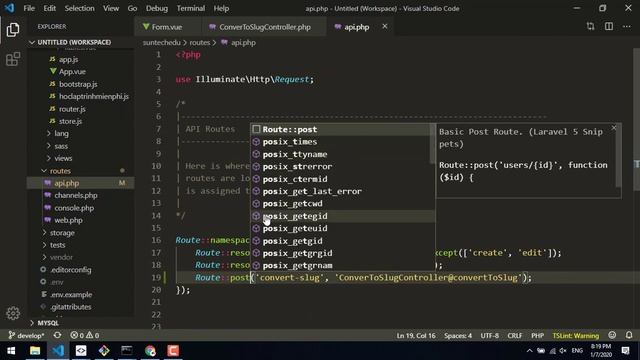Click the routes breadcrumb segment
This screenshot has height=360, width=640.
(x=200, y=42)
